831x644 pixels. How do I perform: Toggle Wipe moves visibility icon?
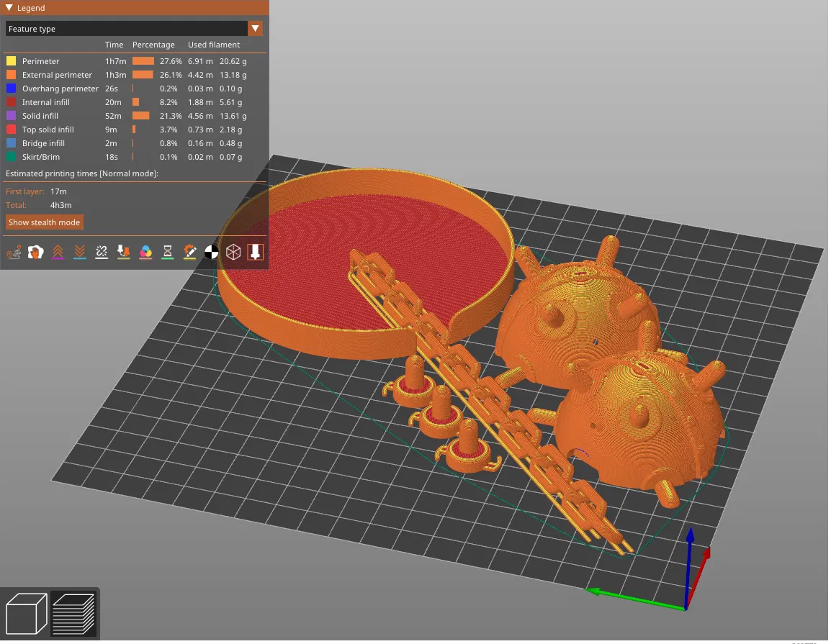36,252
